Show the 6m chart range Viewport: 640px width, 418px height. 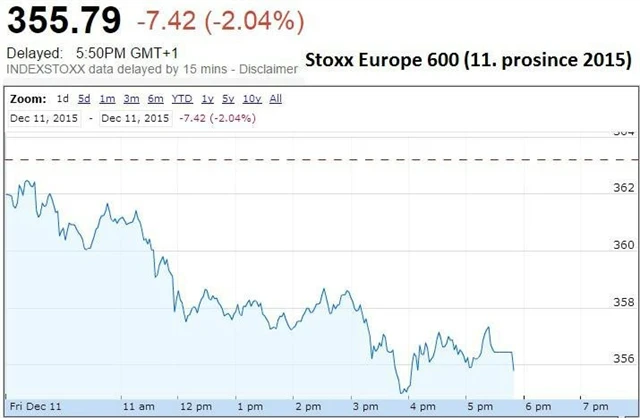click(x=155, y=99)
